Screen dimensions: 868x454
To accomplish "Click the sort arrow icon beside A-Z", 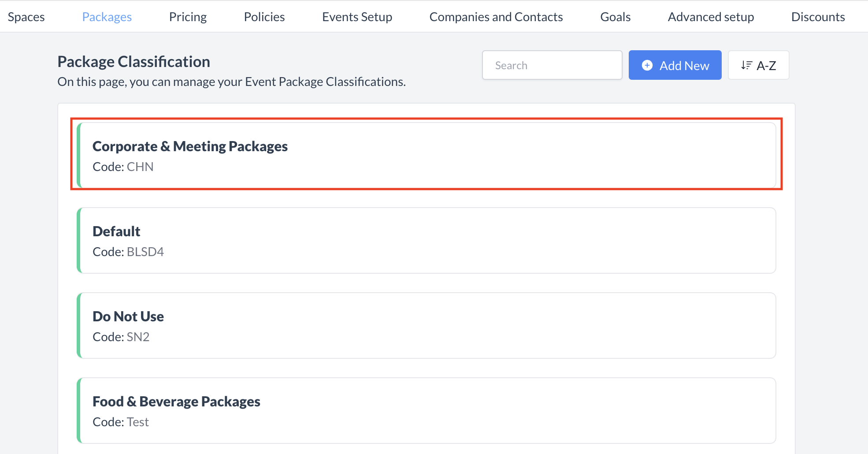I will coord(746,65).
